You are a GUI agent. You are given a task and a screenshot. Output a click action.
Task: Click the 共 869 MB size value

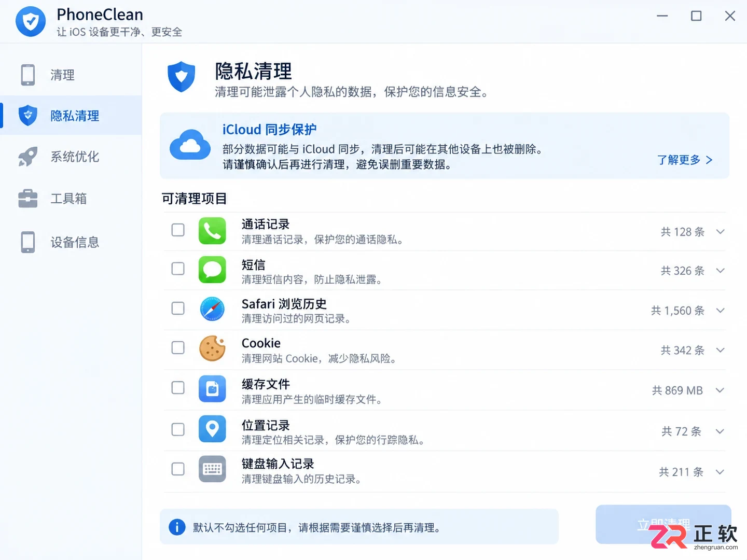677,390
